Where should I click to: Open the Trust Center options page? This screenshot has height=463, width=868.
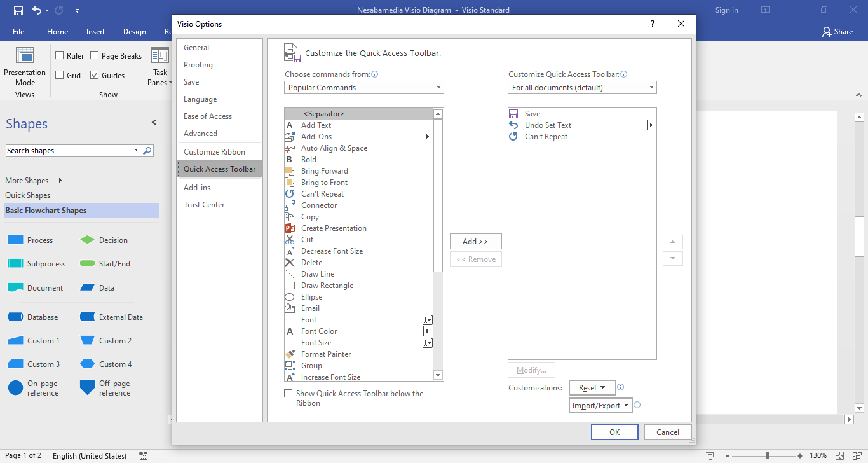coord(204,205)
